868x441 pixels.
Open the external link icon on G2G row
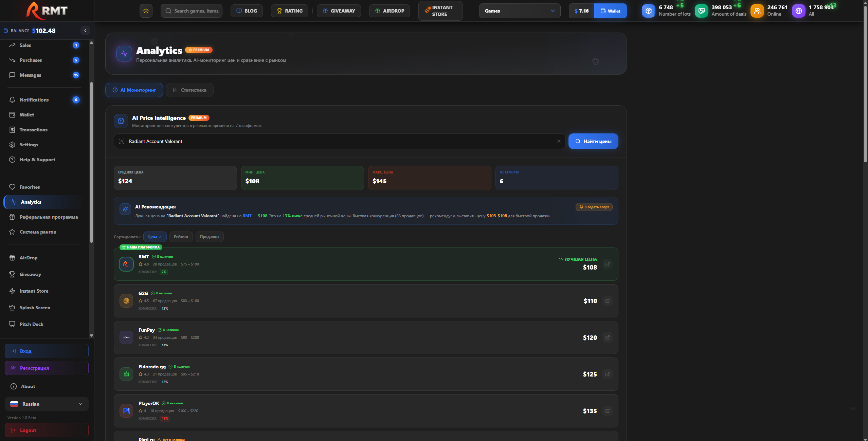click(x=608, y=301)
